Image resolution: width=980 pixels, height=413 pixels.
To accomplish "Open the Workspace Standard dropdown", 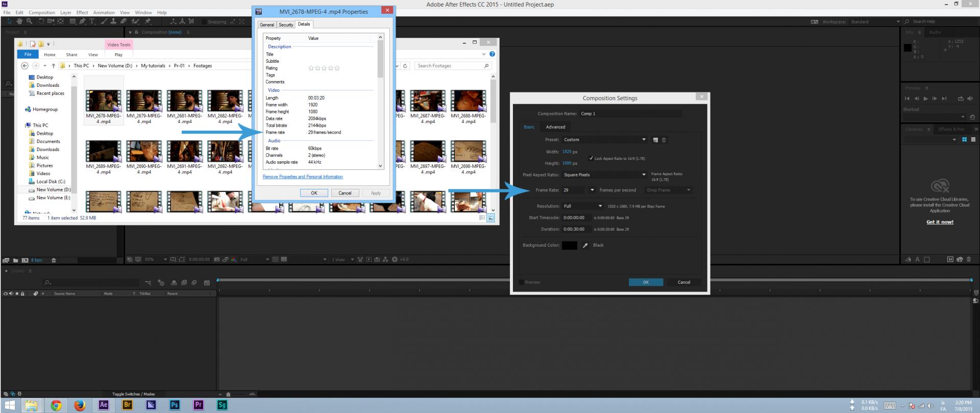I will pyautogui.click(x=875, y=21).
